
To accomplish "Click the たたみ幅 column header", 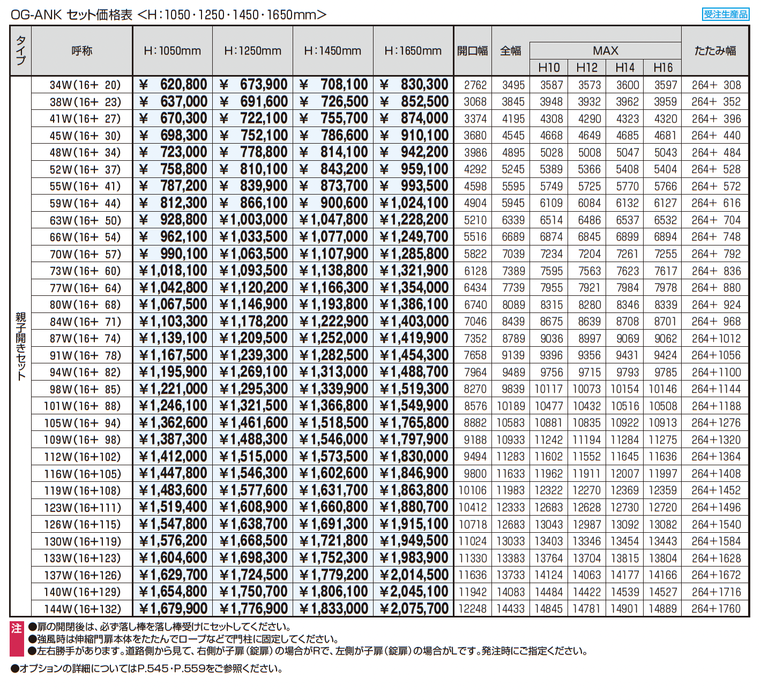I will pyautogui.click(x=715, y=51).
